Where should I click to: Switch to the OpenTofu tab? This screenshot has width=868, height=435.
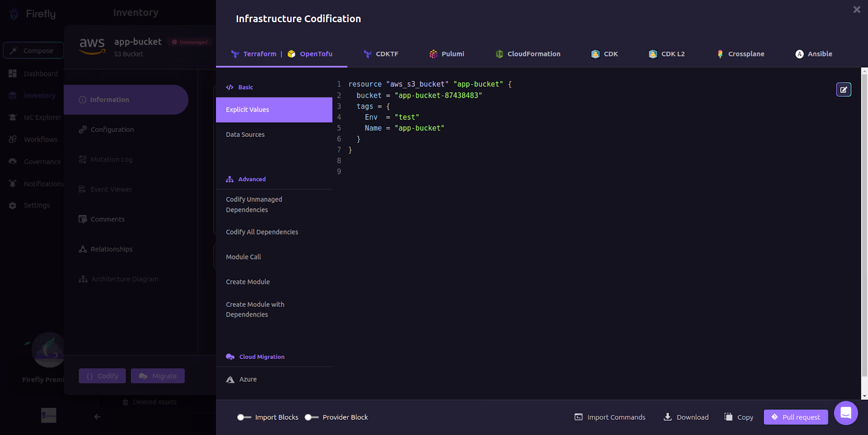coord(310,54)
